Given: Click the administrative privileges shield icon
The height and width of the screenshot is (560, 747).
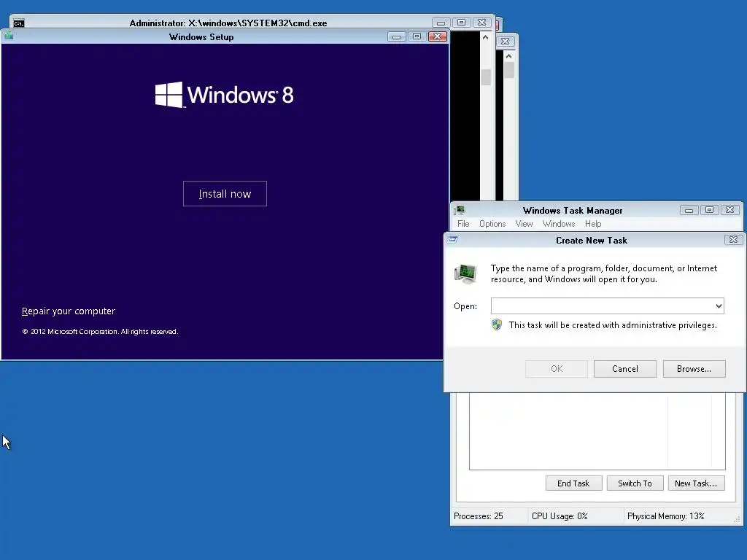Looking at the screenshot, I should [497, 324].
